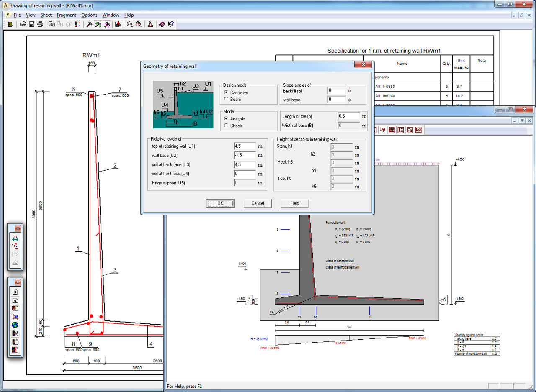Click the Length of toe input field
The image size is (536, 392).
[348, 116]
